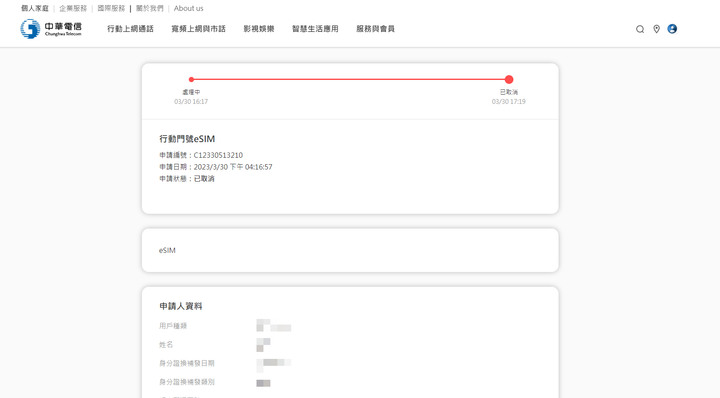Open 寬頻上網與市話 menu
This screenshot has height=398, width=720.
pyautogui.click(x=198, y=29)
